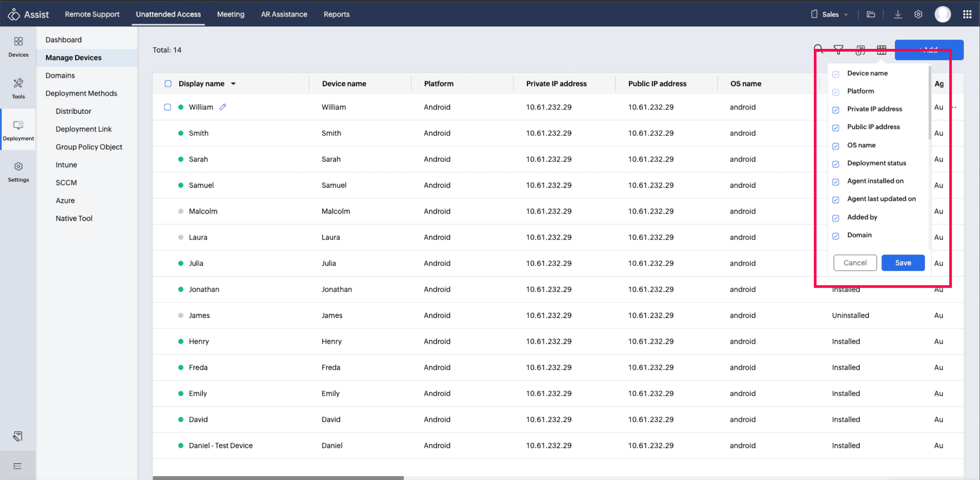Click the Display name sort arrow
Viewport: 980px width, 480px height.
233,84
